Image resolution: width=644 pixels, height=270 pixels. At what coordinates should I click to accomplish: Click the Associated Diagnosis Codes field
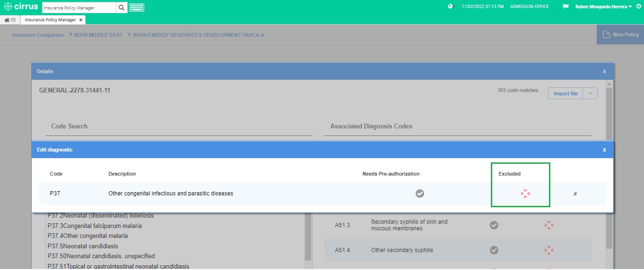tap(458, 127)
